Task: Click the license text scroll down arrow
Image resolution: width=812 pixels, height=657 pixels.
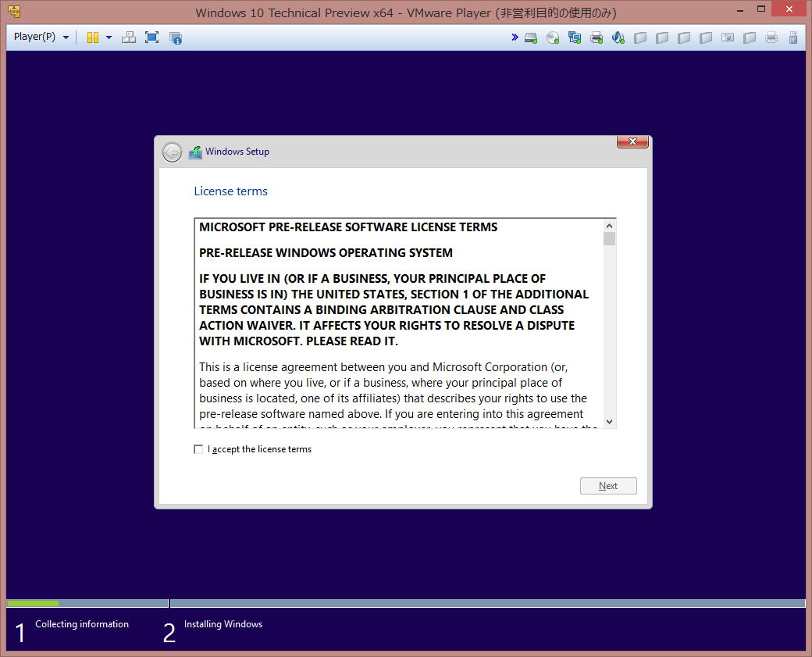Action: point(610,422)
